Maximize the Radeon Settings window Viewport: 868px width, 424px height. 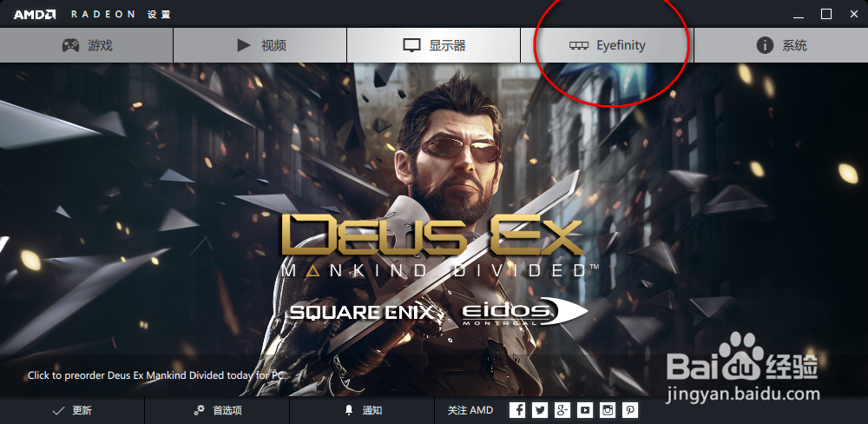[826, 15]
